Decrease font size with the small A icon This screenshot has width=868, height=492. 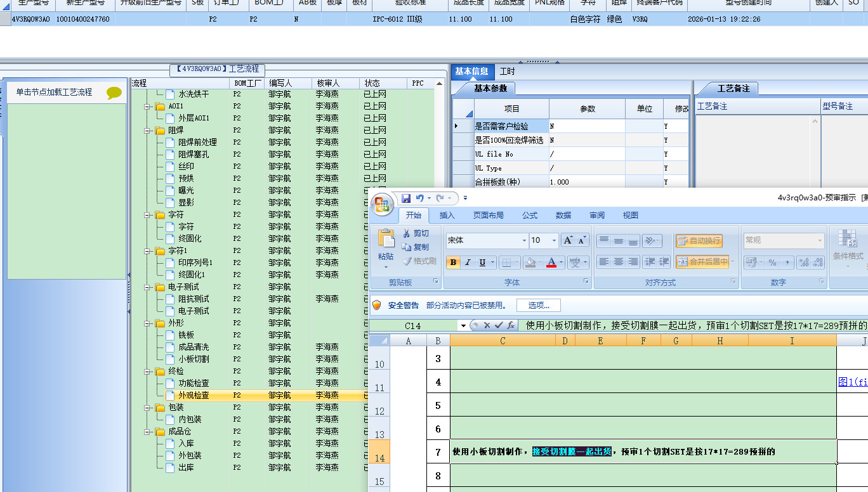[x=582, y=240]
